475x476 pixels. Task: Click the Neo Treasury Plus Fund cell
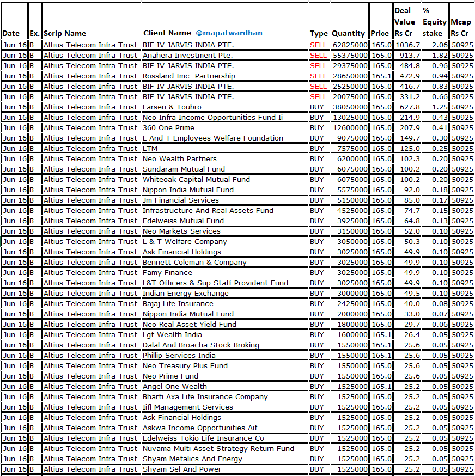click(x=225, y=365)
